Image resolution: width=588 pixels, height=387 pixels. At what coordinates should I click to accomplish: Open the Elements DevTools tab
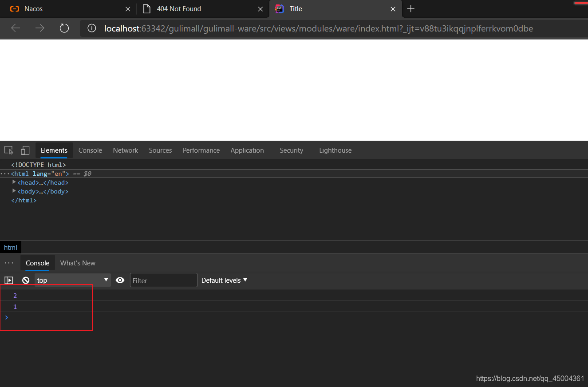coord(54,150)
